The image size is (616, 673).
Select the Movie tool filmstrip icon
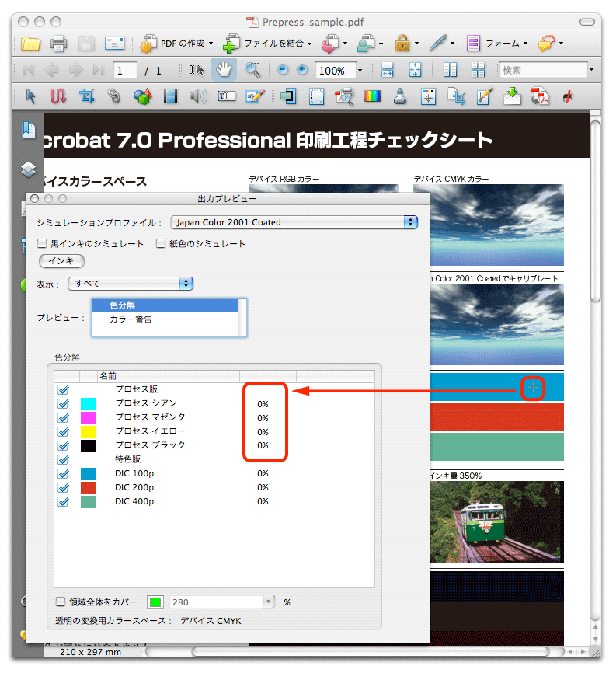pos(170,96)
